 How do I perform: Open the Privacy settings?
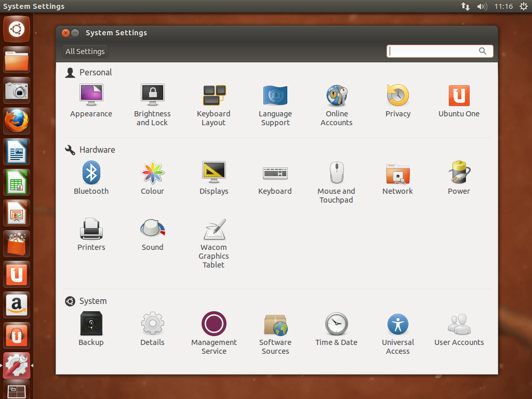point(397,96)
